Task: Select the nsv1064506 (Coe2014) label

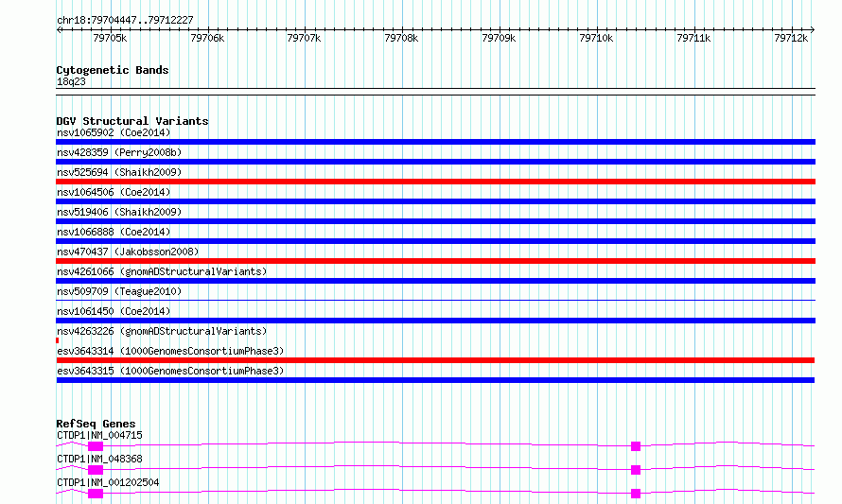Action: [x=114, y=192]
